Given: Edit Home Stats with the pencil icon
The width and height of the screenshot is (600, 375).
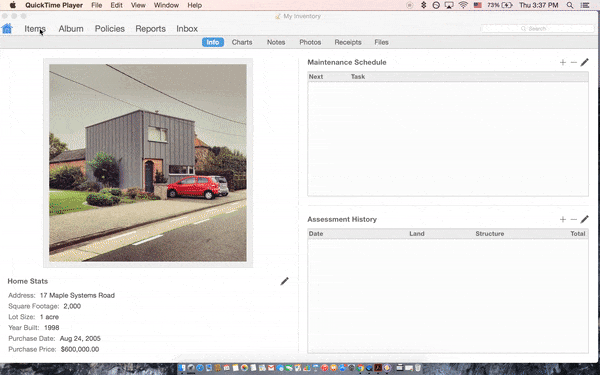Looking at the screenshot, I should [x=284, y=281].
